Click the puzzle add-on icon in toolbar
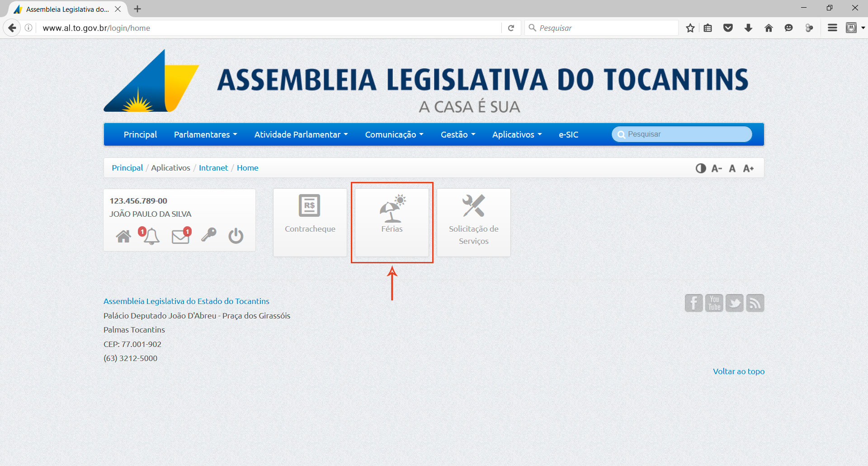This screenshot has height=466, width=868. click(x=809, y=28)
